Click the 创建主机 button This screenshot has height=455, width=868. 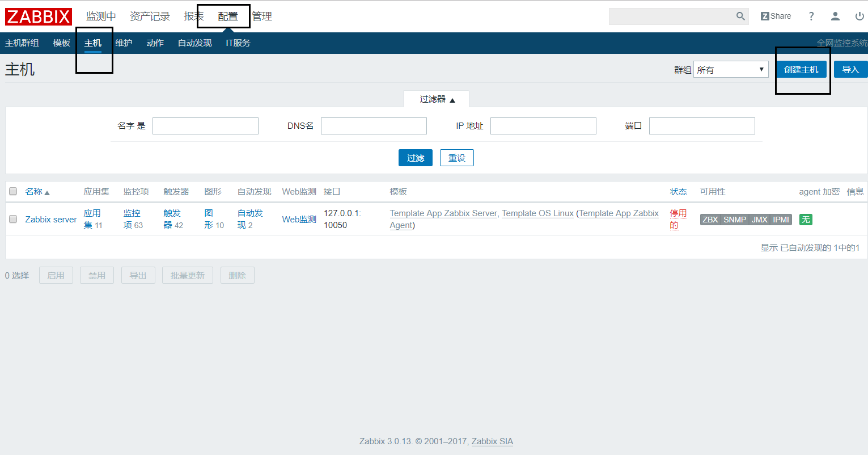pos(801,69)
